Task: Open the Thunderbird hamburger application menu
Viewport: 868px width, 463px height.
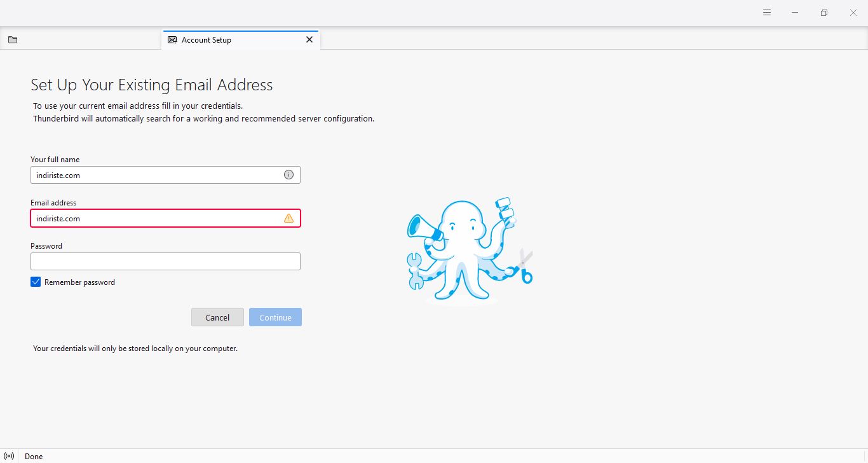Action: pos(767,13)
